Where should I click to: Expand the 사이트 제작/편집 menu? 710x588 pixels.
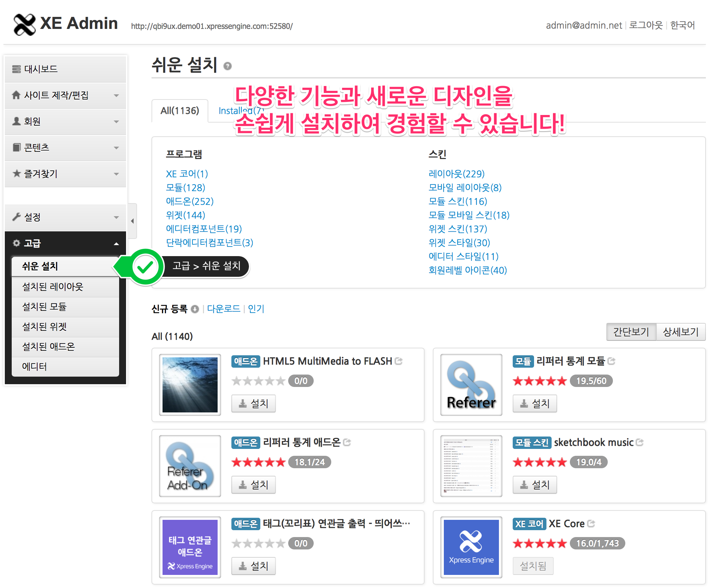pyautogui.click(x=116, y=95)
